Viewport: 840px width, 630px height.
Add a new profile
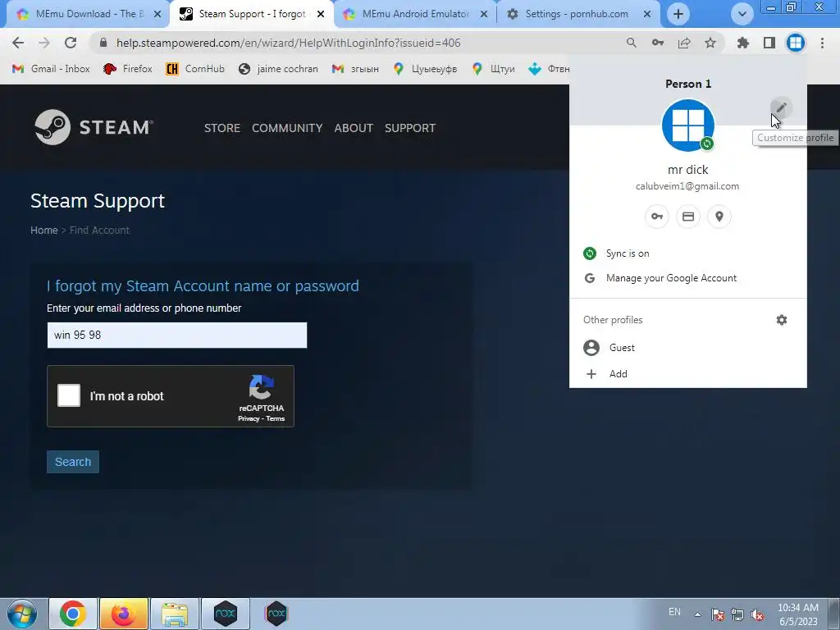pos(688,374)
